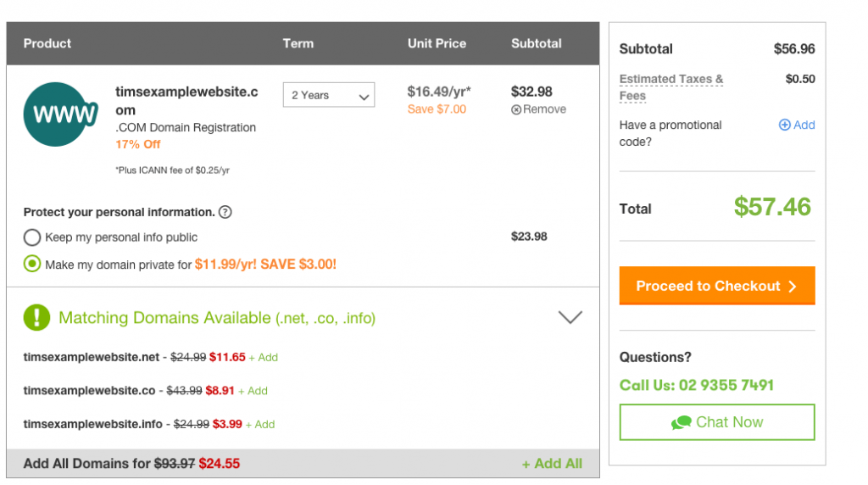Viewport: 868px width, 485px height.
Task: Collapse the Matching Domains section chevron
Action: point(570,317)
